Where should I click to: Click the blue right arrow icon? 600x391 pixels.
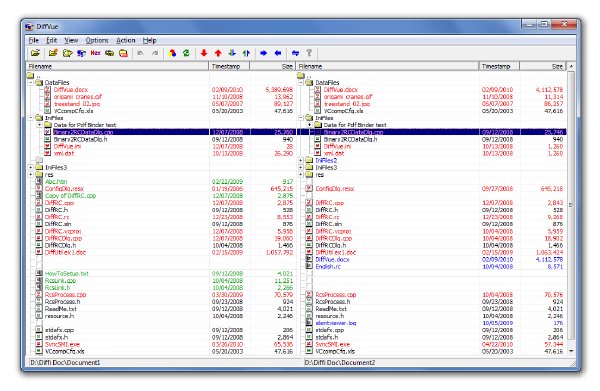[x=264, y=53]
